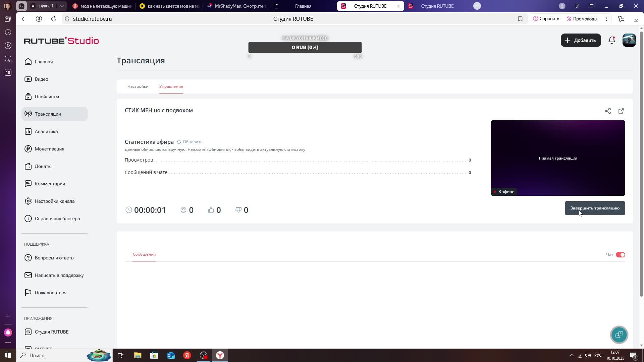Click the user avatar in header

click(629, 40)
